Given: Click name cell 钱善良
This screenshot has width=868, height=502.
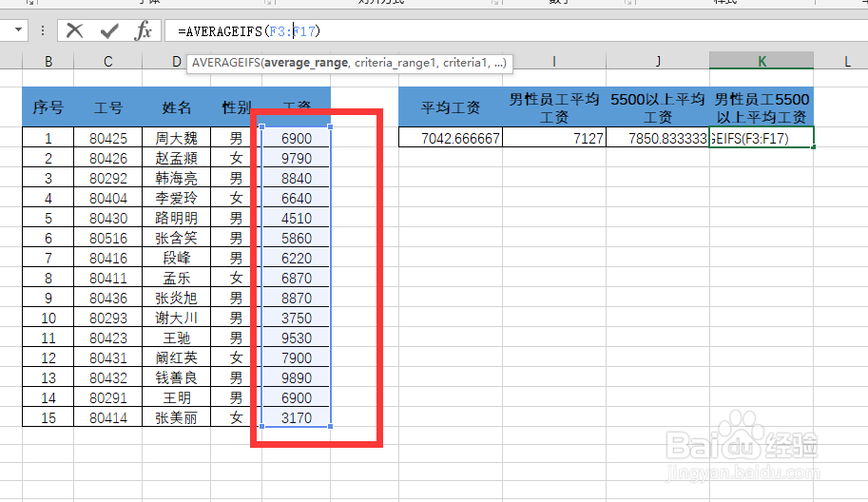Looking at the screenshot, I should (176, 377).
